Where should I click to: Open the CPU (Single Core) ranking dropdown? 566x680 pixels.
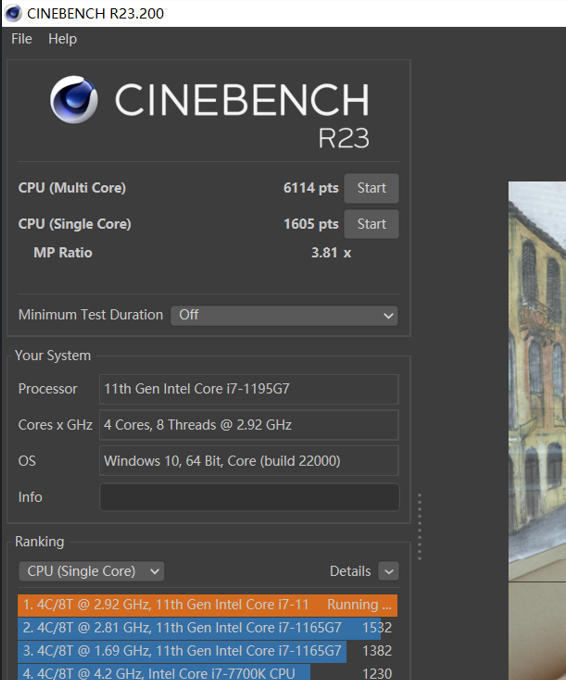[92, 571]
